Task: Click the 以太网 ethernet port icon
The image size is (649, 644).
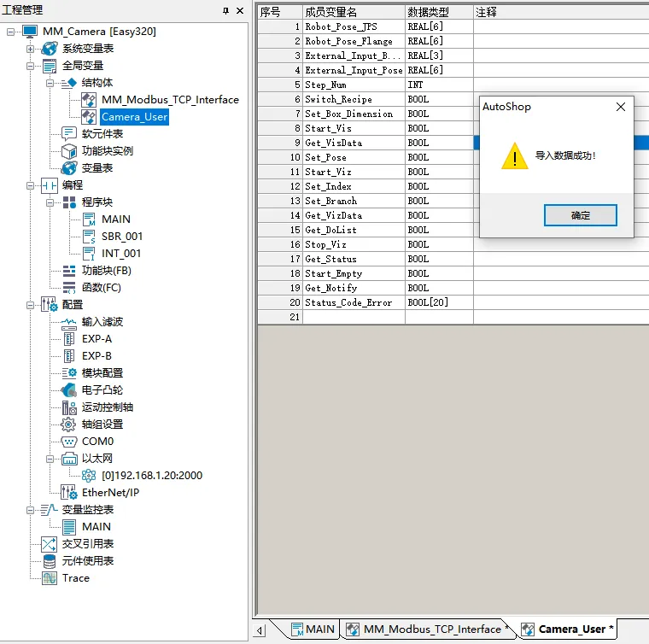Action: point(68,459)
